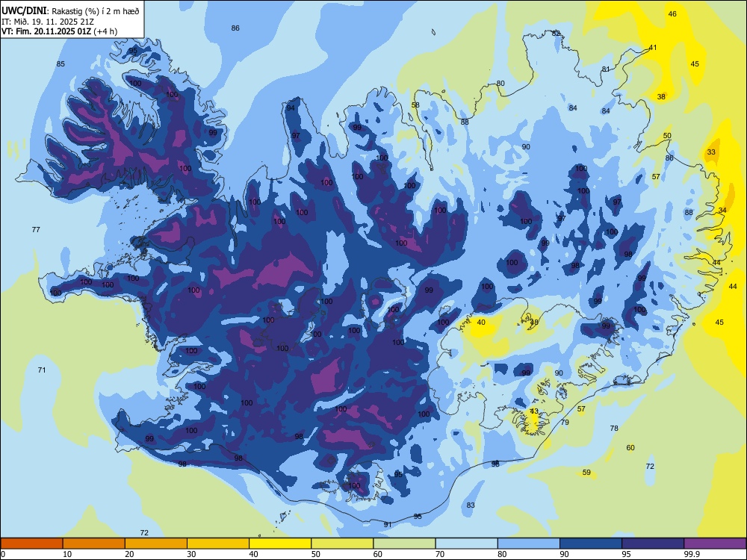
Task: Click the humidity value '58' on the map
Action: tap(415, 105)
